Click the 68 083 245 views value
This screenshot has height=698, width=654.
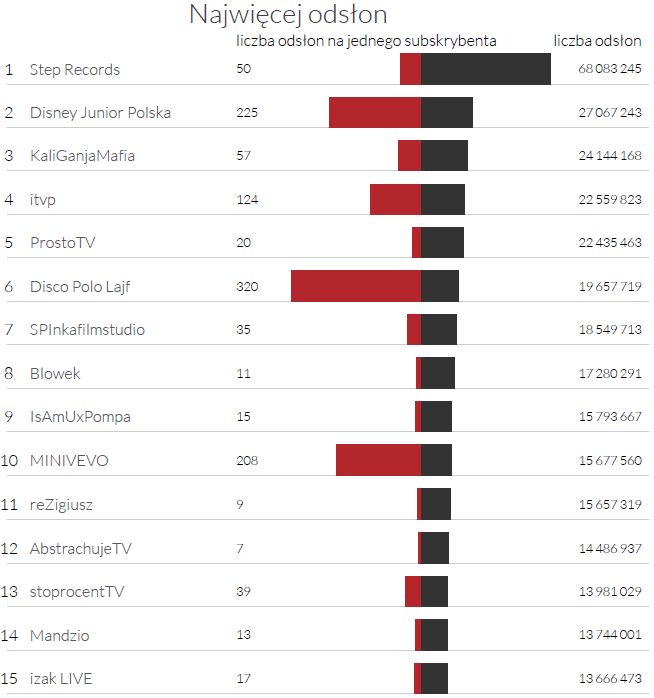609,70
